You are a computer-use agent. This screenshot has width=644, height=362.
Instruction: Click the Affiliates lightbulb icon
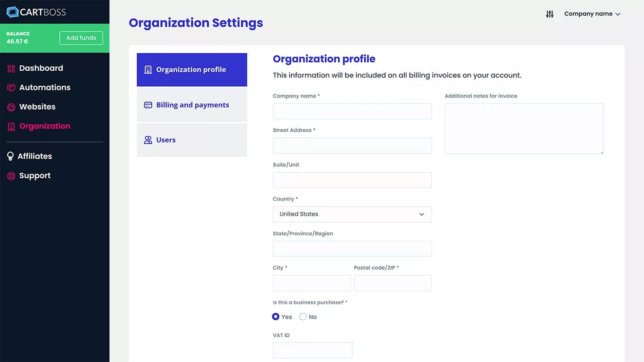pyautogui.click(x=10, y=156)
